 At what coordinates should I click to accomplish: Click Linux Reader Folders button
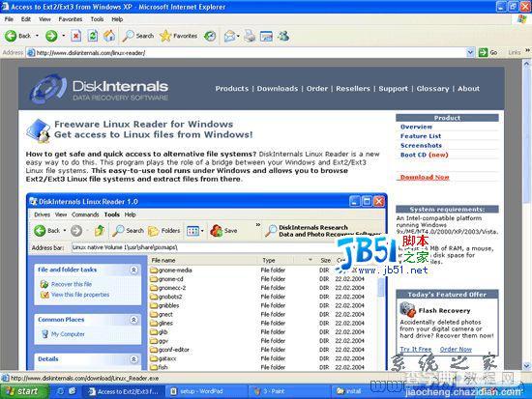pos(163,231)
